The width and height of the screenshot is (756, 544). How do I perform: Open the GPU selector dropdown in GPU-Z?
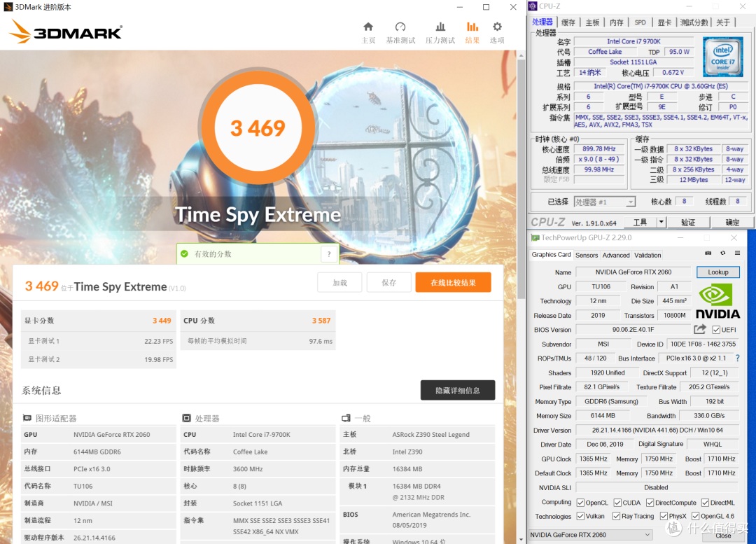click(591, 534)
